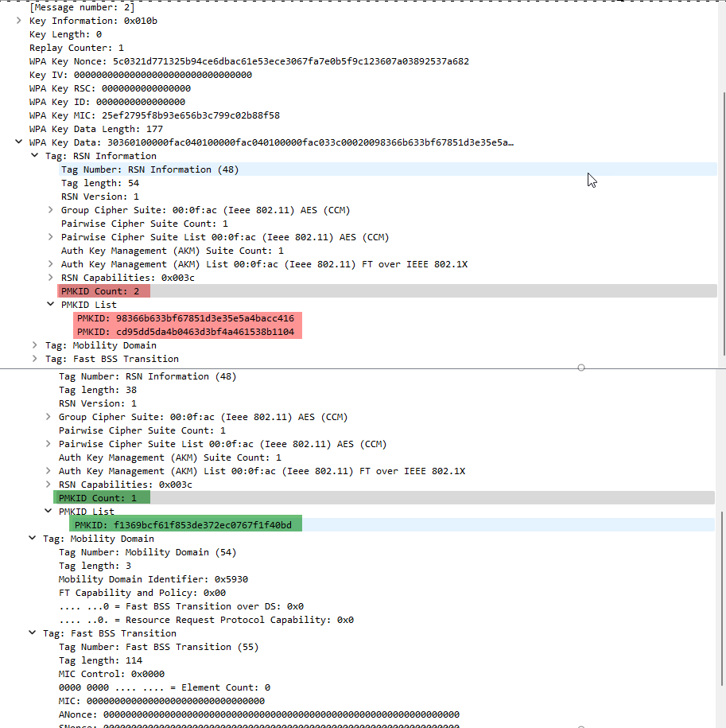Collapse the WPA Key Data field
This screenshot has width=726, height=728.
click(17, 142)
